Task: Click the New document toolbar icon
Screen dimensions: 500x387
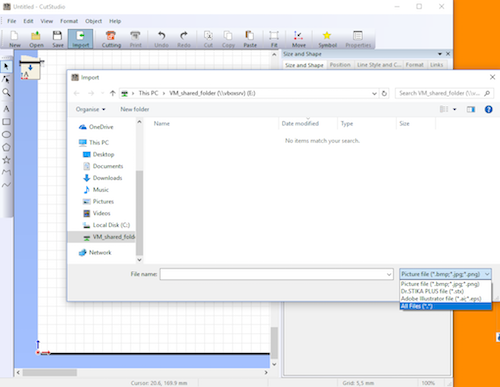Action: coord(14,39)
